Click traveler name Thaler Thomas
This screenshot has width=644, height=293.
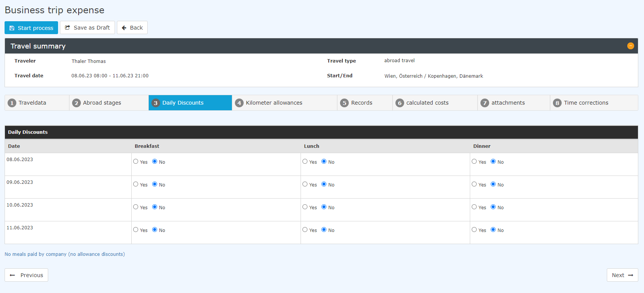89,61
